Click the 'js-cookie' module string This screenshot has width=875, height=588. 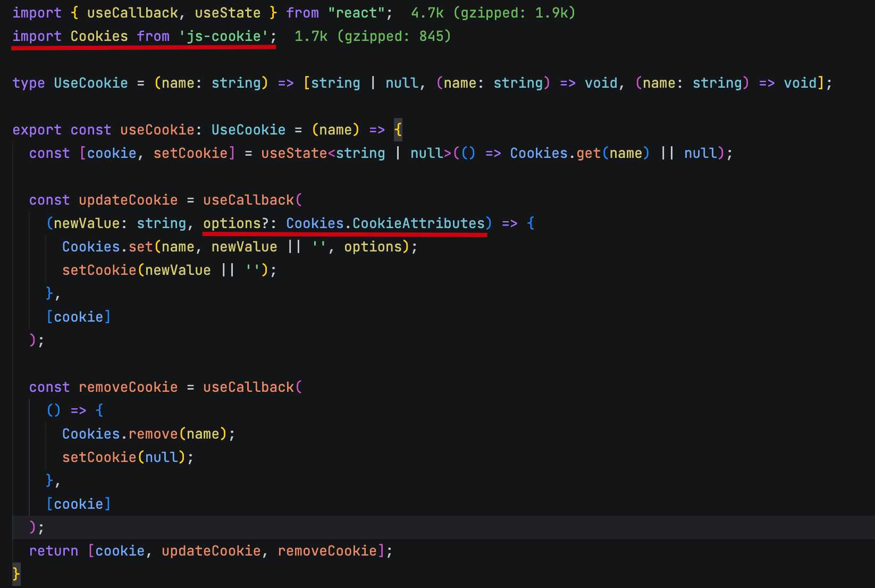223,36
